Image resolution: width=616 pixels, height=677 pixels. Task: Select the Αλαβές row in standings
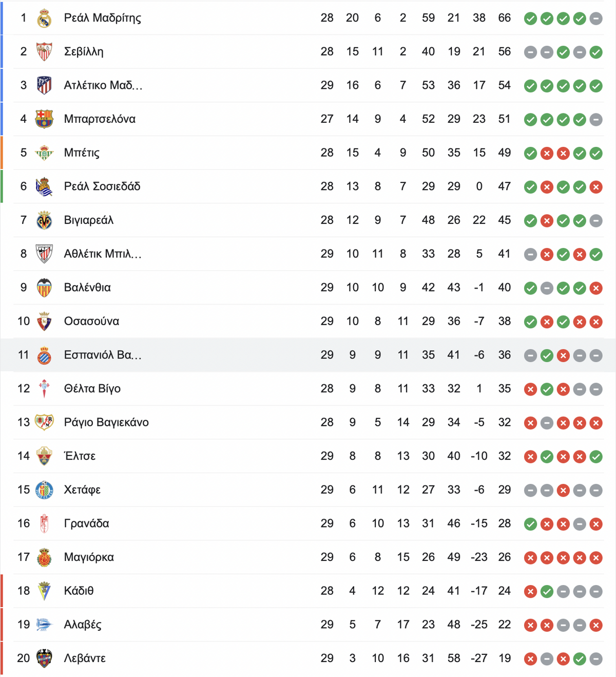(x=308, y=625)
